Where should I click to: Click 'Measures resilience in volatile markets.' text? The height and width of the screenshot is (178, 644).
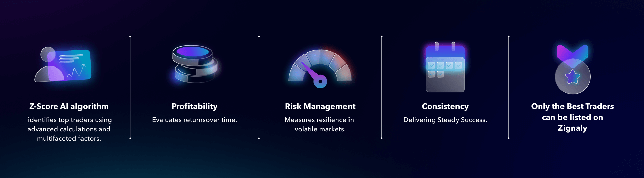point(320,124)
